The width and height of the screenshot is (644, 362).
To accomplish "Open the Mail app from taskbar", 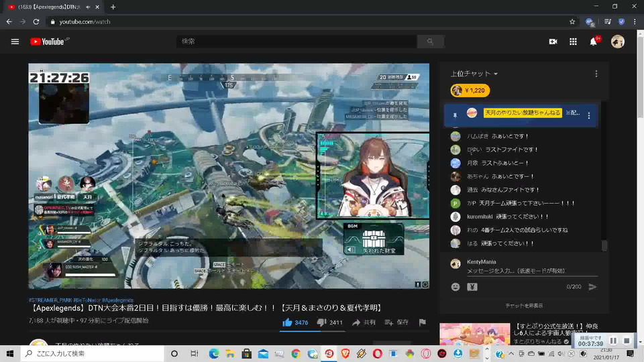I will click(263, 353).
